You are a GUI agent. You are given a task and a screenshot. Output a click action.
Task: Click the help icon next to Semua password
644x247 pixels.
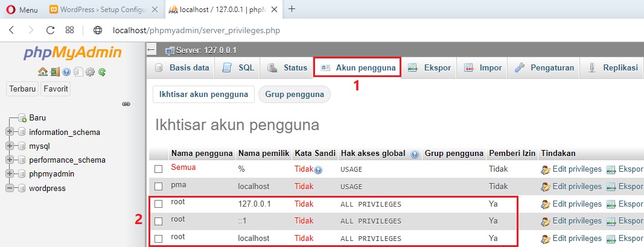[x=318, y=170]
